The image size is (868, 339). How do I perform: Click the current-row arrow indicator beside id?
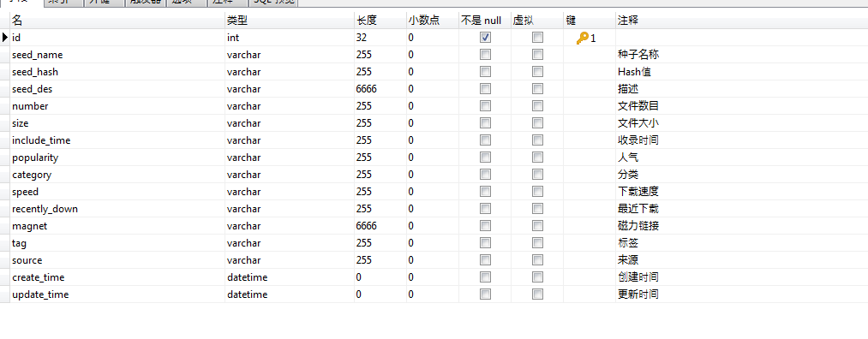5,38
